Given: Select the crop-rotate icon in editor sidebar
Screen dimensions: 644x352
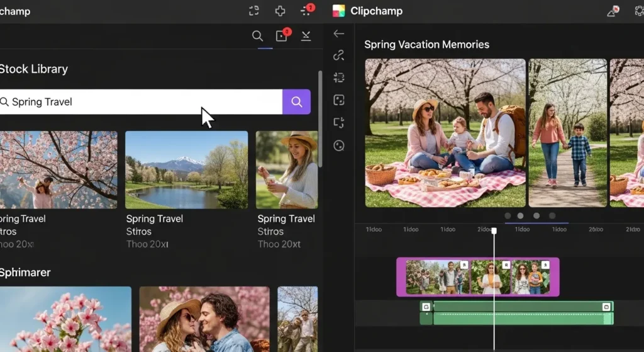Looking at the screenshot, I should click(x=339, y=123).
